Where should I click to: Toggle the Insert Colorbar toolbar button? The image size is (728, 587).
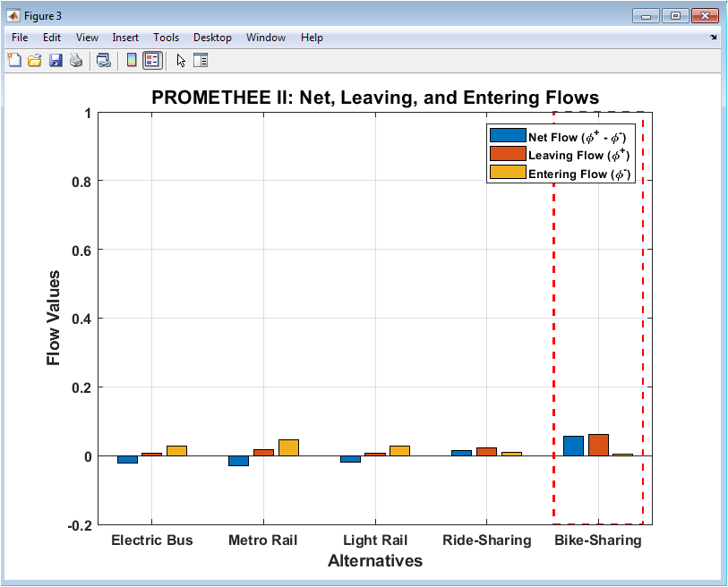coord(132,60)
